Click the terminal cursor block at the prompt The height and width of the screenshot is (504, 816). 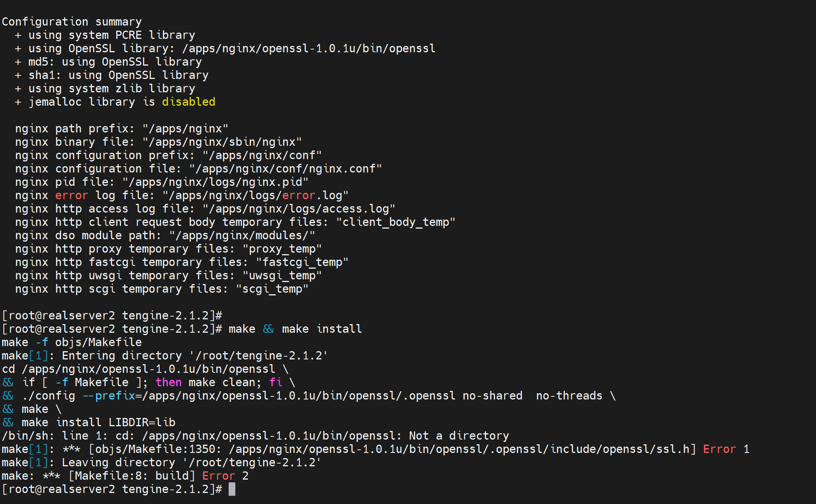[232, 489]
